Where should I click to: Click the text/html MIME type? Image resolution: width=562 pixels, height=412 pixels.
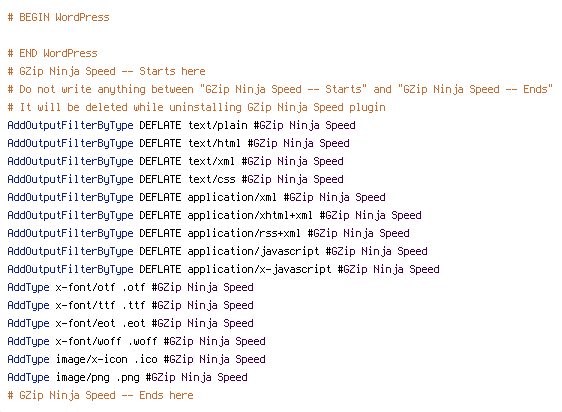(x=214, y=143)
